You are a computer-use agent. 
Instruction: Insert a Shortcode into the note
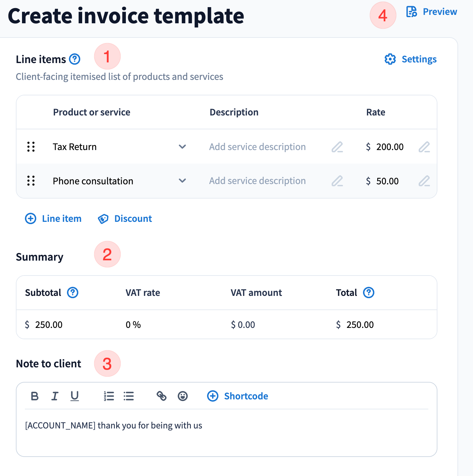click(238, 396)
